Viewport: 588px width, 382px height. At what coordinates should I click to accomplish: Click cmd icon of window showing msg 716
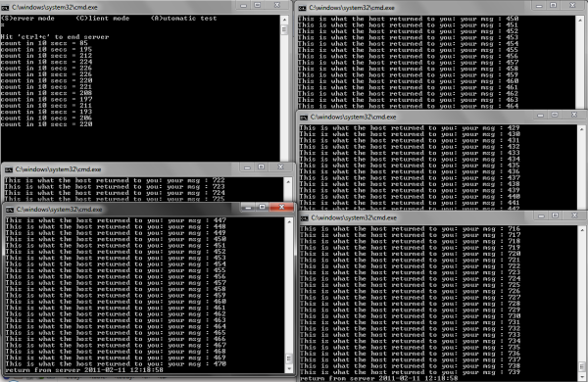click(x=305, y=218)
